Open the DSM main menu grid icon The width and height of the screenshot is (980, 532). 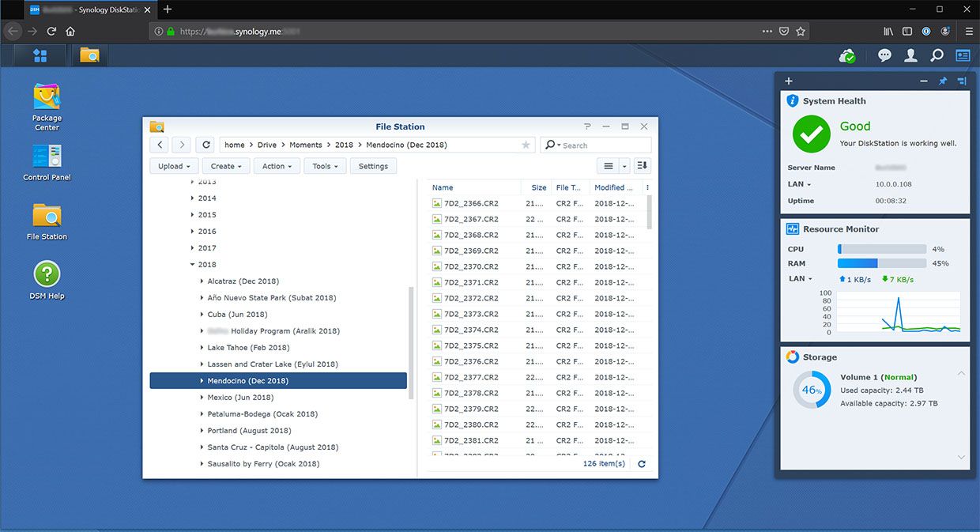pyautogui.click(x=40, y=55)
